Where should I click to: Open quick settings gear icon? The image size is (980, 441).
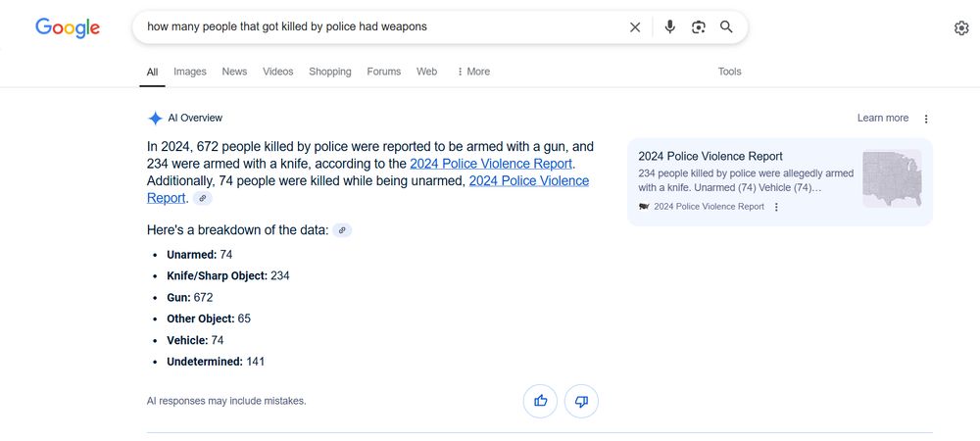point(961,28)
